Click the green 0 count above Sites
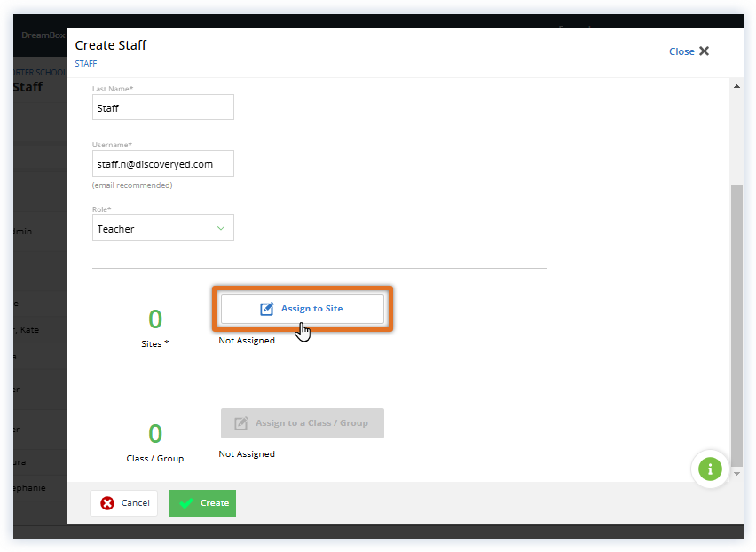 pyautogui.click(x=155, y=319)
